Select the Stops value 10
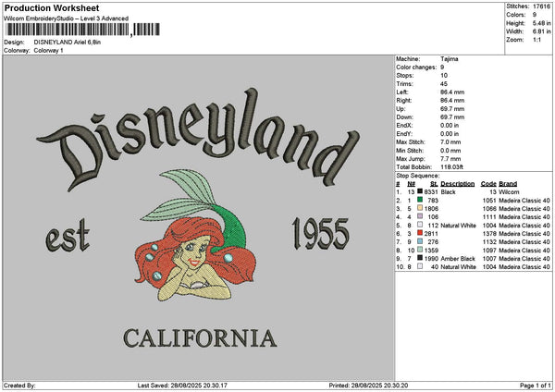The height and width of the screenshot is (392, 555). tap(444, 76)
